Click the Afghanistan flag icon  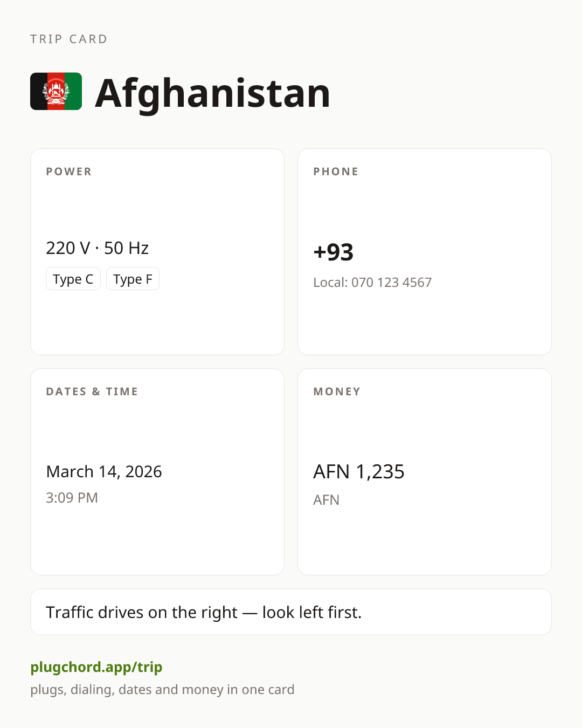(56, 92)
